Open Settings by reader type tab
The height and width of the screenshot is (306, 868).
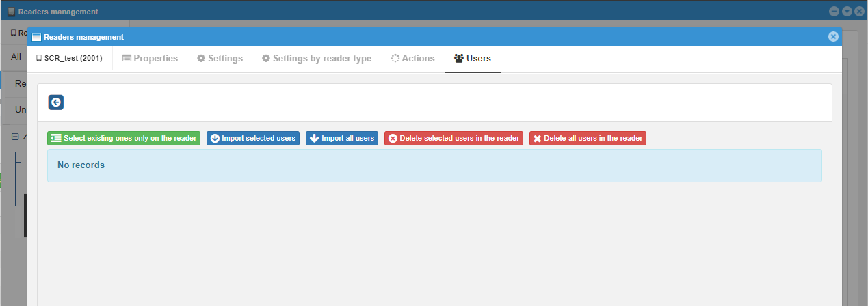pyautogui.click(x=317, y=59)
